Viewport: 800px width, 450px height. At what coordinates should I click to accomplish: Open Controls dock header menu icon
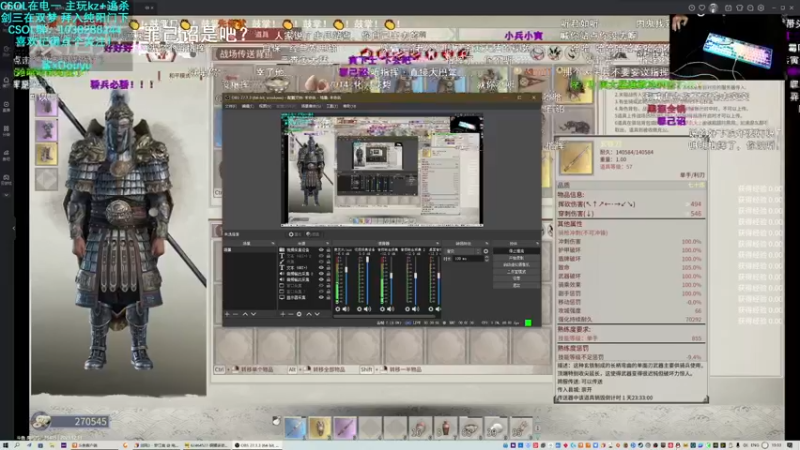pyautogui.click(x=537, y=243)
